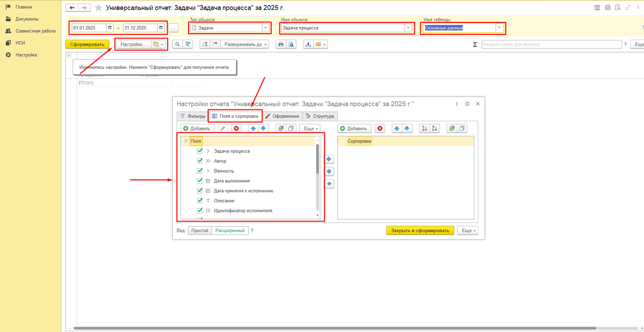Open the send email dropdown arrow

point(324,44)
